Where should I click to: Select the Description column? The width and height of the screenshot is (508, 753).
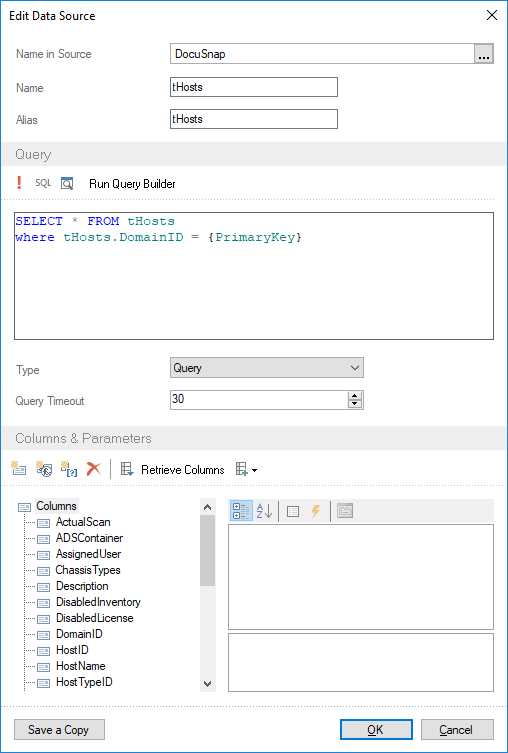coord(82,586)
